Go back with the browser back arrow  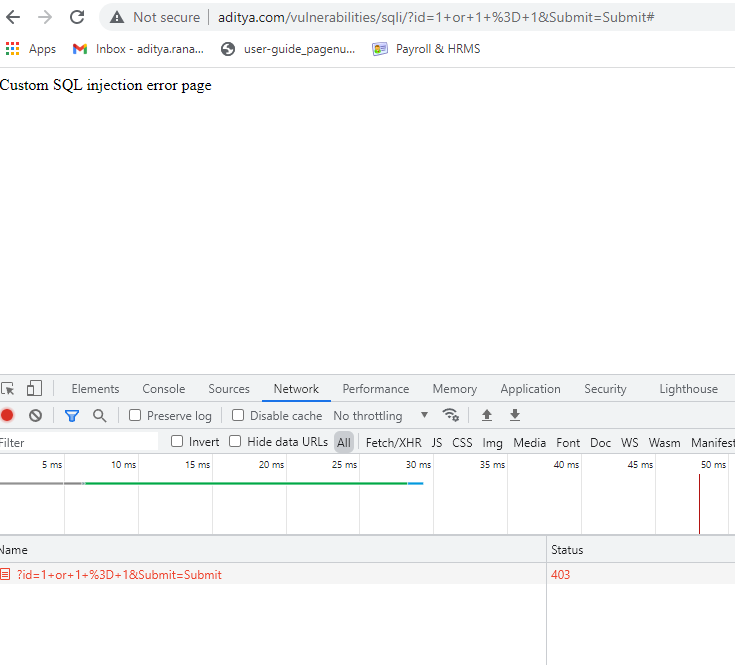click(x=13, y=17)
